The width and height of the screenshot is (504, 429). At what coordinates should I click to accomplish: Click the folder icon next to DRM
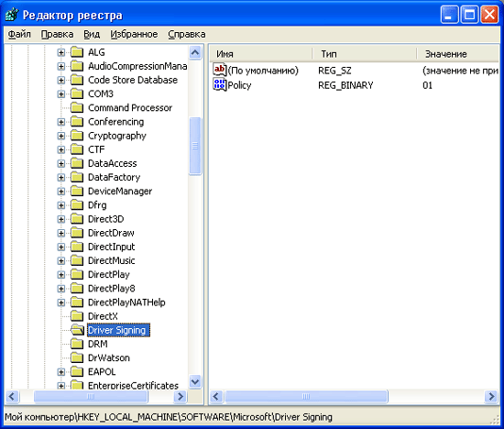tap(77, 344)
